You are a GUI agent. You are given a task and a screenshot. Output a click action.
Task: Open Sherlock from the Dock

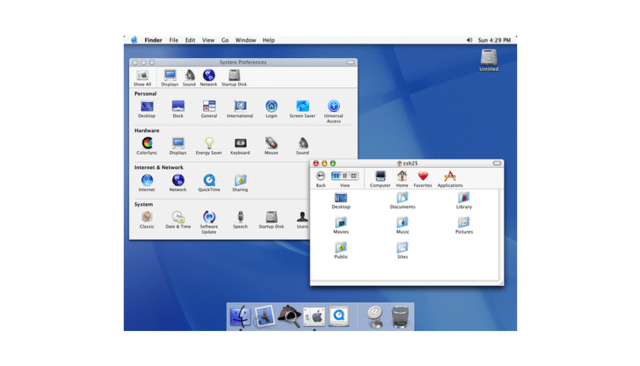pyautogui.click(x=289, y=316)
